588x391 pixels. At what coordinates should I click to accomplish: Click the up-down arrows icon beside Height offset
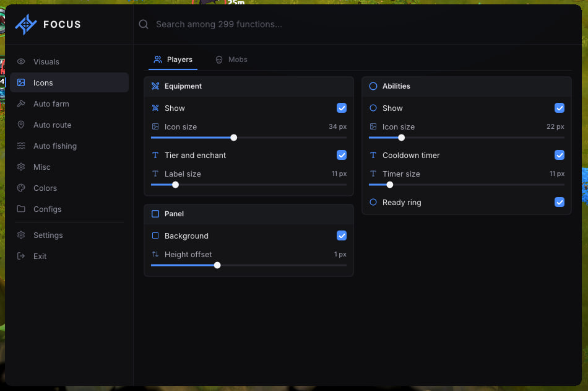point(155,254)
